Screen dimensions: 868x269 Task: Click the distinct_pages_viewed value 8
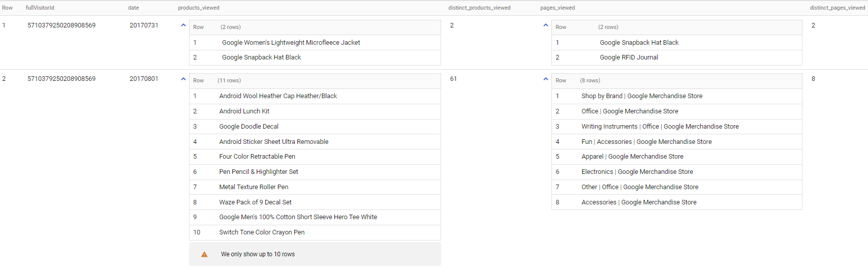(x=813, y=79)
